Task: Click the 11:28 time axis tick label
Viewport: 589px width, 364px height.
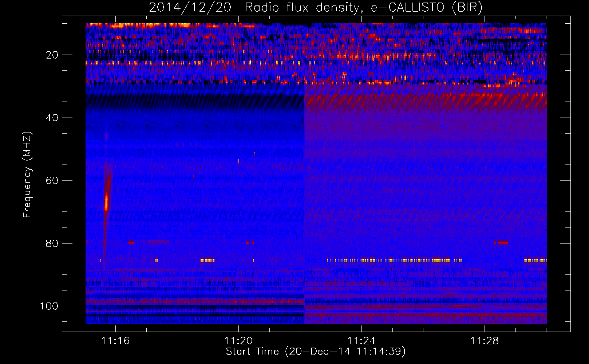Action: pyautogui.click(x=485, y=341)
